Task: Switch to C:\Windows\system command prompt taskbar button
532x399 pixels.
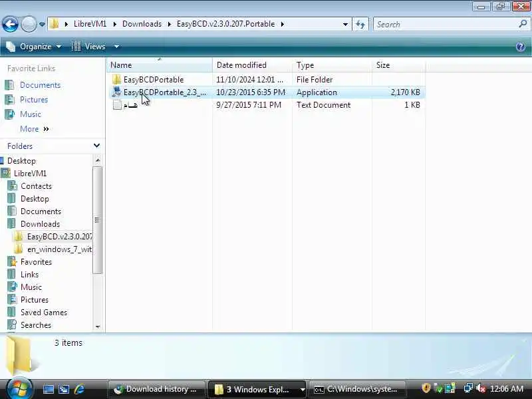Action: pos(357,389)
